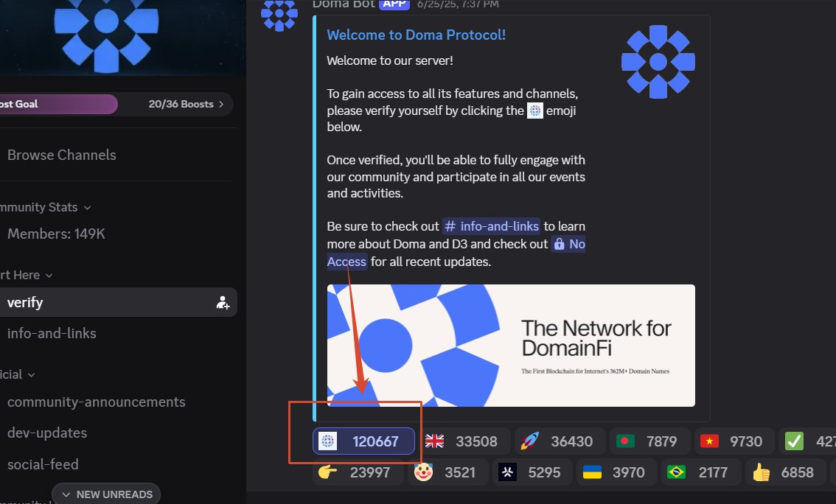Click the Doma verify emoji reaction 120667
836x504 pixels.
[x=363, y=441]
